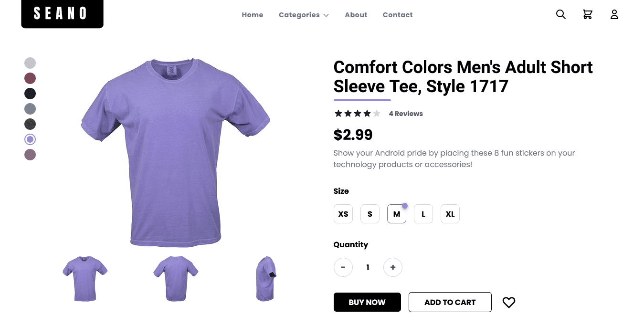View the back-side shirt thumbnail
The image size is (644, 326).
(176, 279)
